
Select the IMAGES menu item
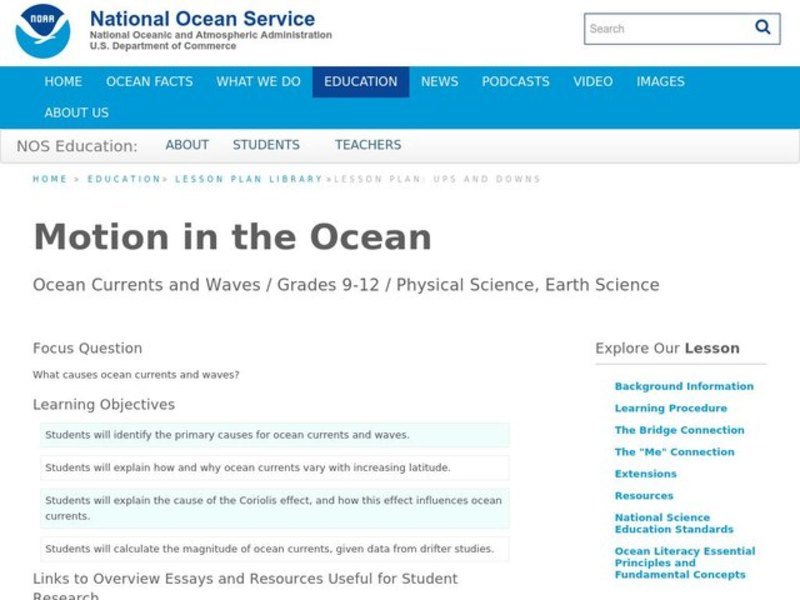coord(660,82)
